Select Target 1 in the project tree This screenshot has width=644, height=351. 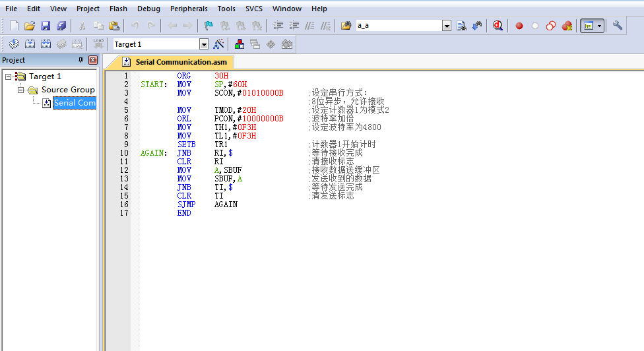[x=45, y=77]
